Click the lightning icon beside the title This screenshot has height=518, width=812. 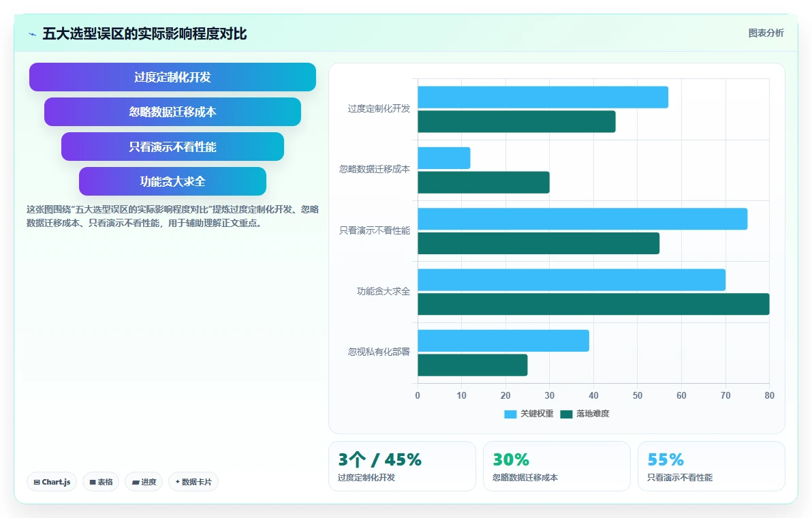(33, 34)
